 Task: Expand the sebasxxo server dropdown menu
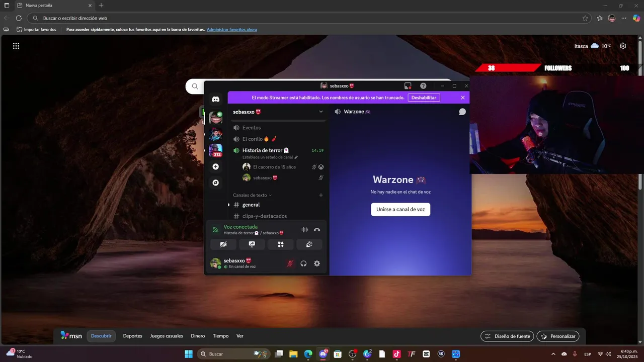pos(321,112)
